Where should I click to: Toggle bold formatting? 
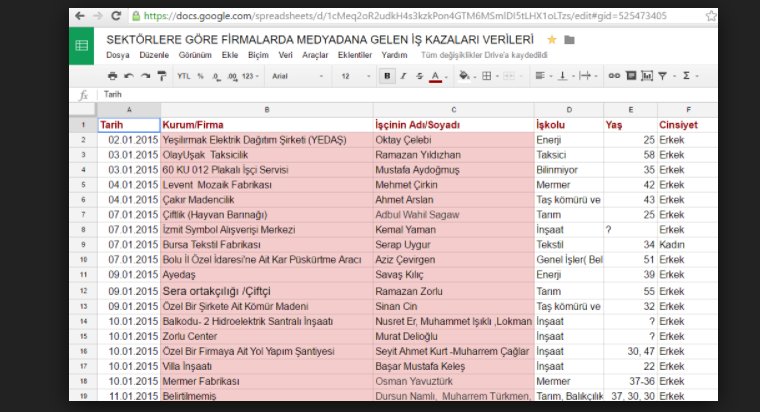coord(387,76)
